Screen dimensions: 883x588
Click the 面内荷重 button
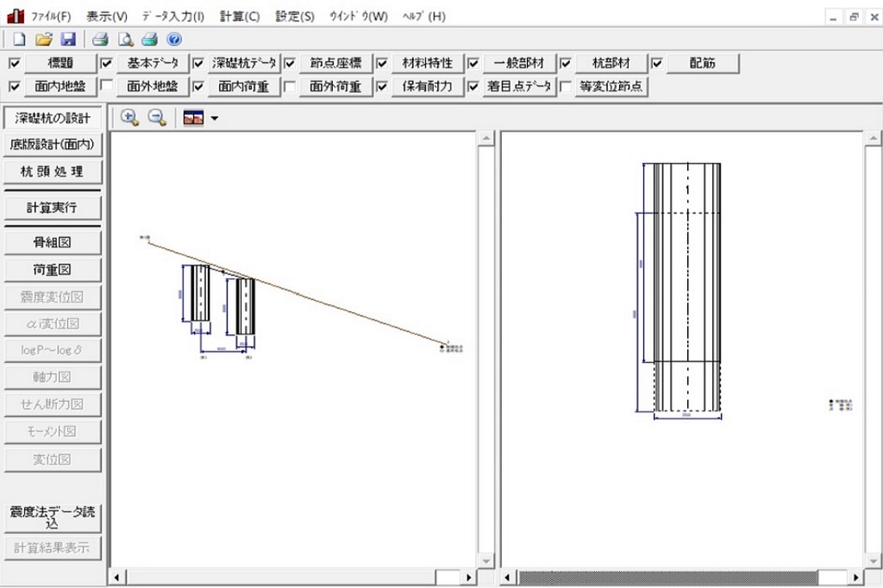[244, 86]
